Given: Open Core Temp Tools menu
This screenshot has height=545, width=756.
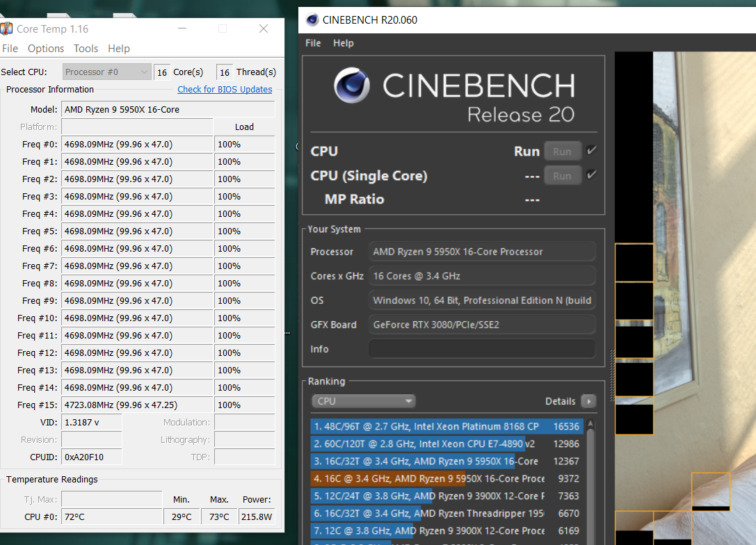Looking at the screenshot, I should [86, 49].
